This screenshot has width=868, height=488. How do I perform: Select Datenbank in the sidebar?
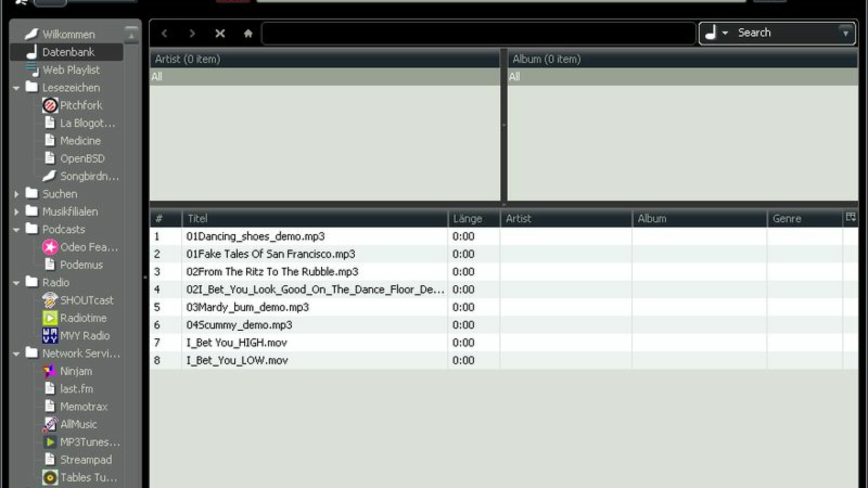pos(68,52)
